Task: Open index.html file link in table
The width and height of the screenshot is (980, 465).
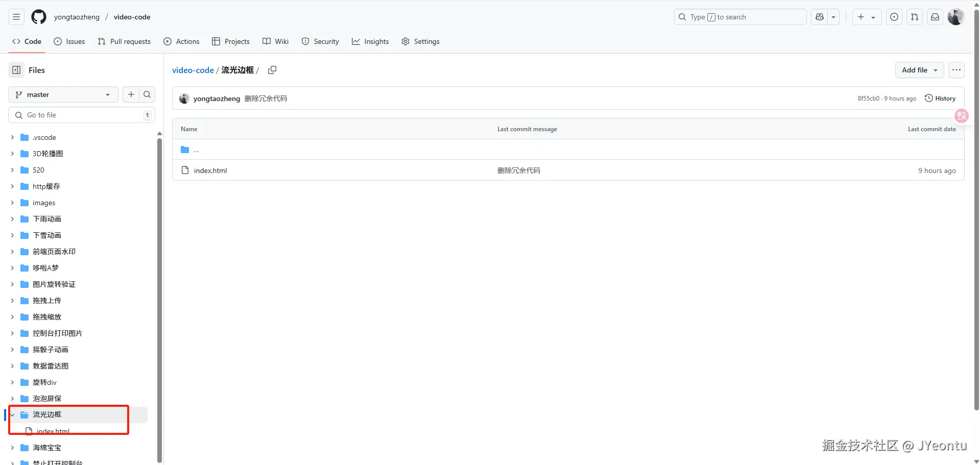Action: tap(210, 170)
